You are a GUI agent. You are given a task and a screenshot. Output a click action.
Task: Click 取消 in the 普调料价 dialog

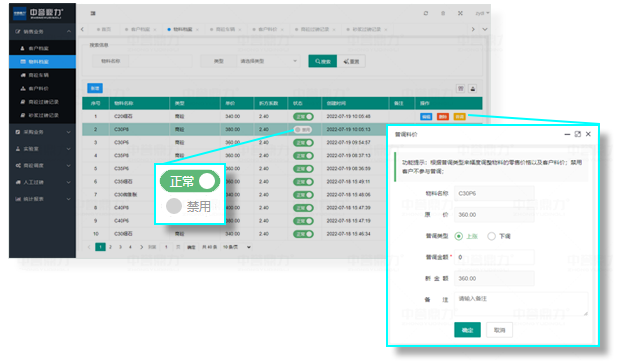(499, 330)
